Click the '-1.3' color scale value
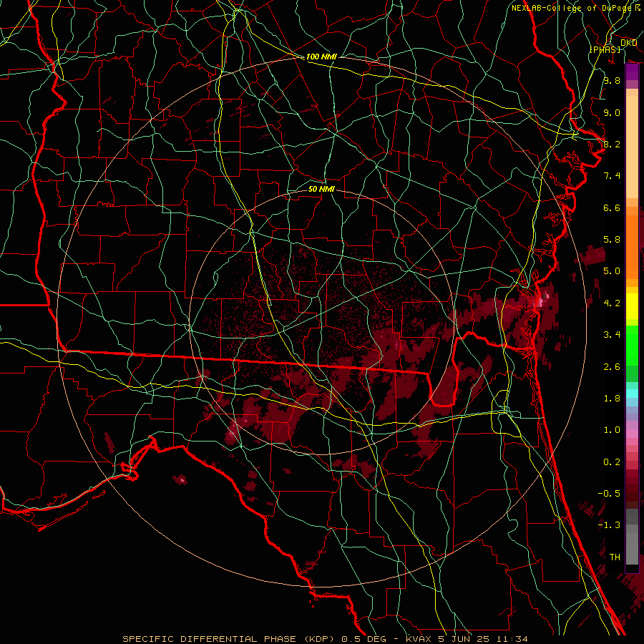Viewport: 644px width, 644px height. tap(609, 525)
